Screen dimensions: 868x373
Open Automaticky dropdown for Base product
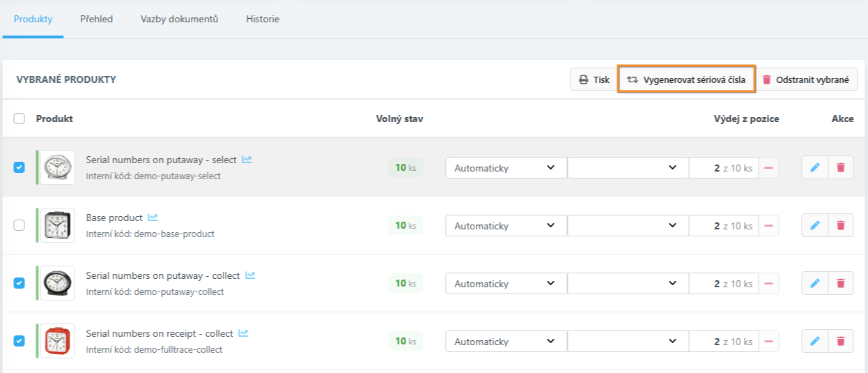click(505, 226)
